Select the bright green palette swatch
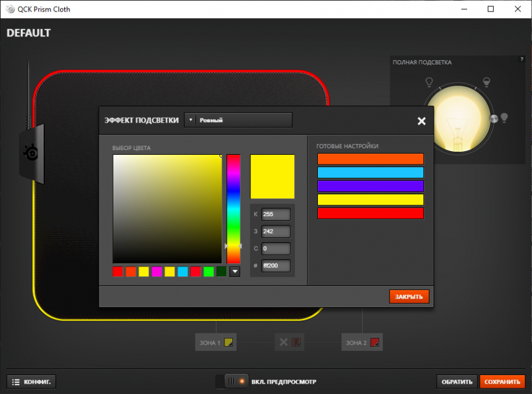Image resolution: width=532 pixels, height=394 pixels. click(x=209, y=272)
